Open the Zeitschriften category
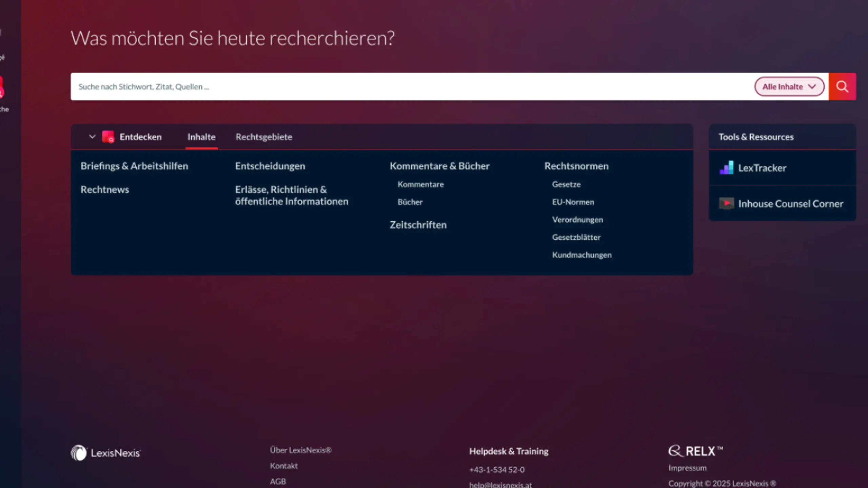Viewport: 868px width, 488px height. coord(418,225)
